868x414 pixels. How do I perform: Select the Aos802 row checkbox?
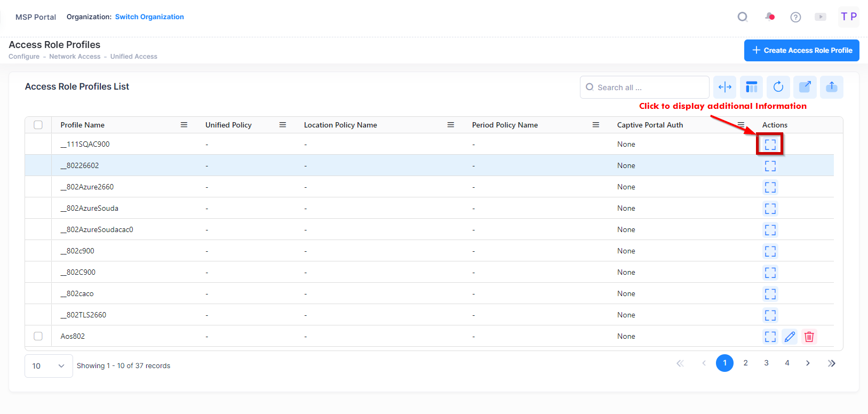38,336
